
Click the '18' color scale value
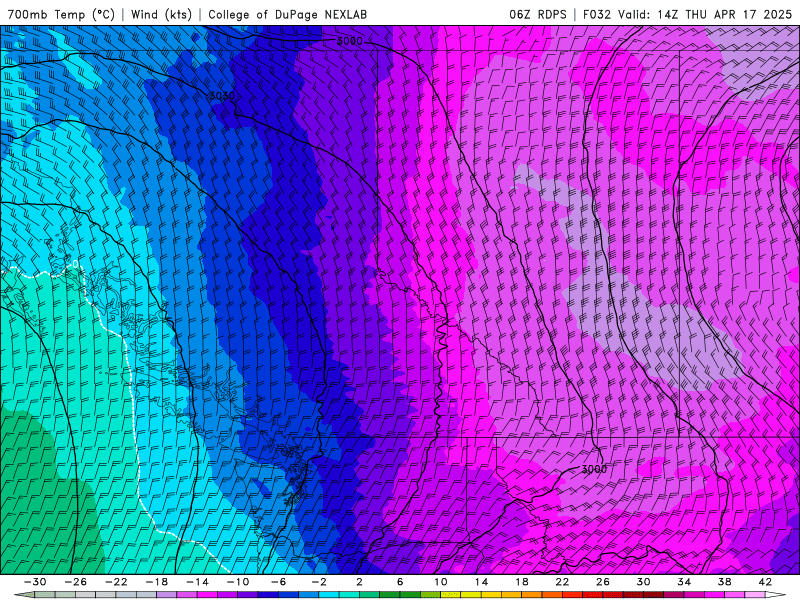click(522, 582)
